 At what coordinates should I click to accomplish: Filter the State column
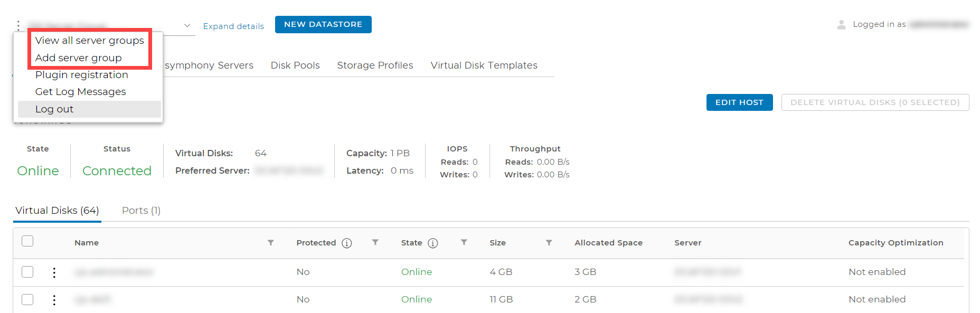tap(464, 242)
